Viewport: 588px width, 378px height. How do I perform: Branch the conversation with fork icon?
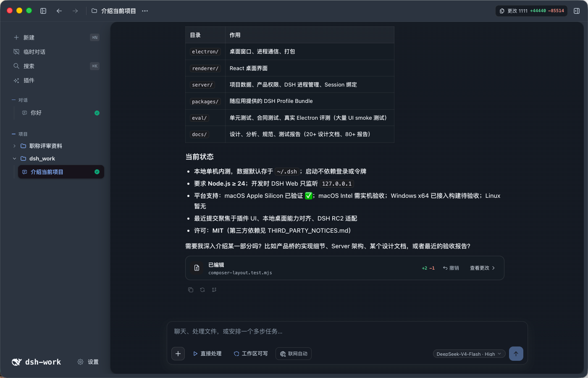point(214,290)
